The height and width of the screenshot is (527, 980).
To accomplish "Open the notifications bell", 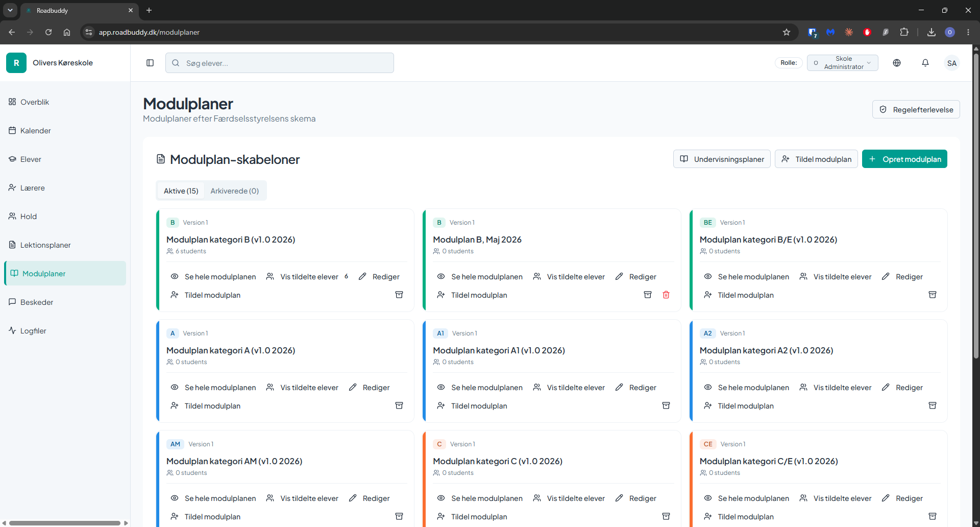I will (x=925, y=63).
